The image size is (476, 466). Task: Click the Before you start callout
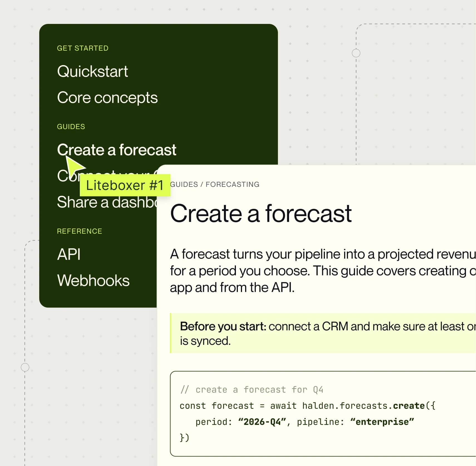tap(323, 333)
